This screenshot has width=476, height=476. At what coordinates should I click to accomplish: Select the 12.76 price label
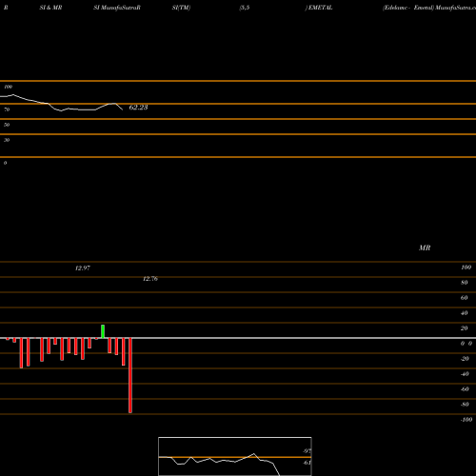[x=150, y=279]
